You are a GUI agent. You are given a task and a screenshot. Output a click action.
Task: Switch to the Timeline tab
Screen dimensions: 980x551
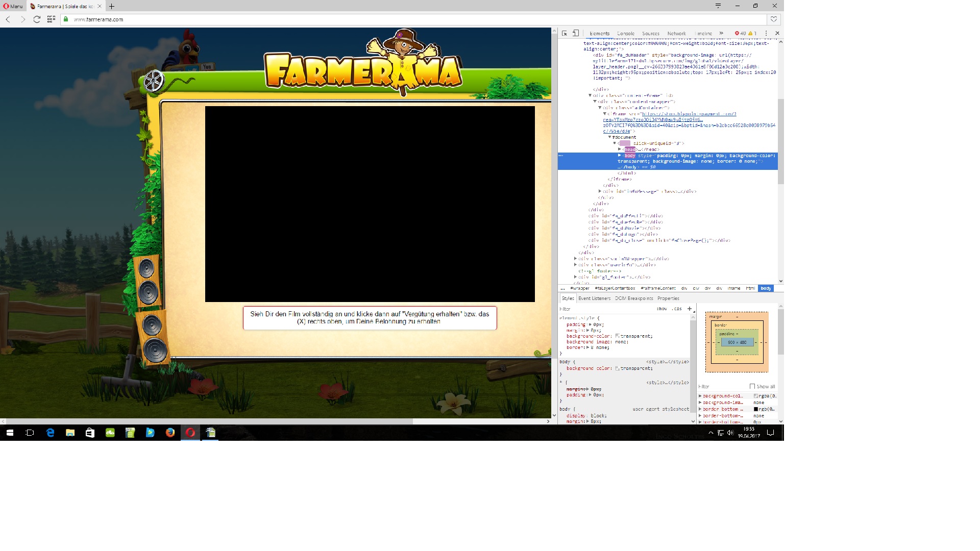704,33
